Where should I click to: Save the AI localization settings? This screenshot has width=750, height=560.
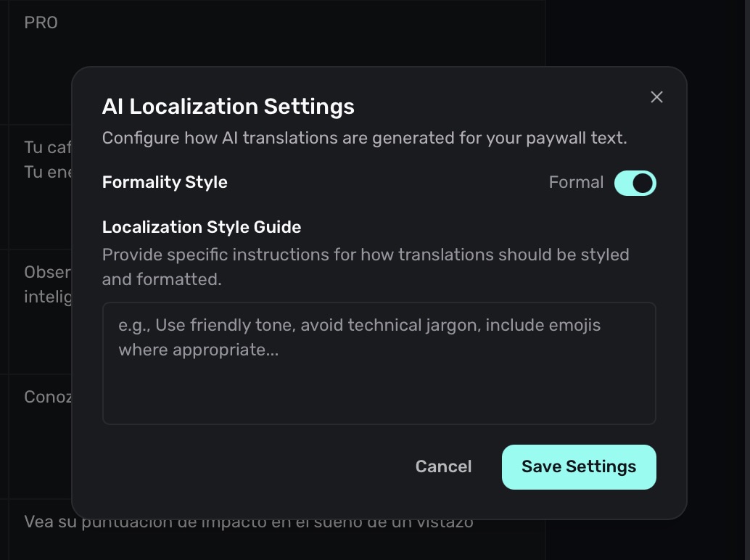point(578,466)
